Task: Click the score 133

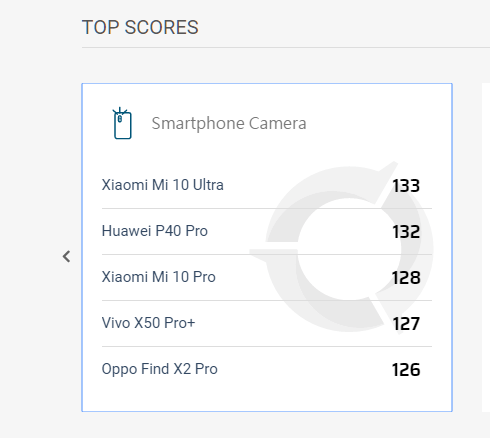Action: [x=406, y=186]
